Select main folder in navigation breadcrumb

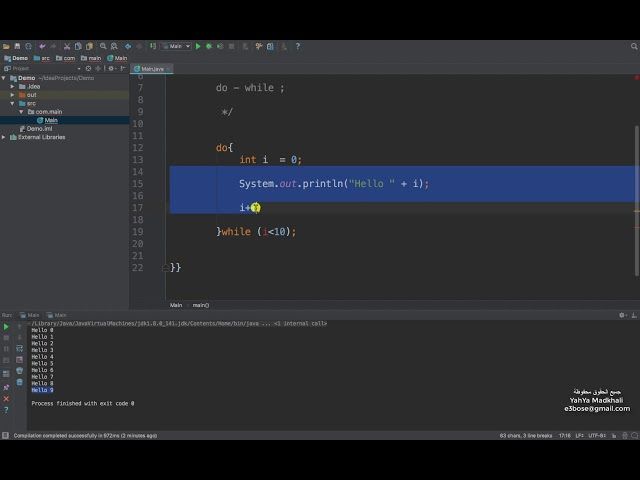pos(91,58)
